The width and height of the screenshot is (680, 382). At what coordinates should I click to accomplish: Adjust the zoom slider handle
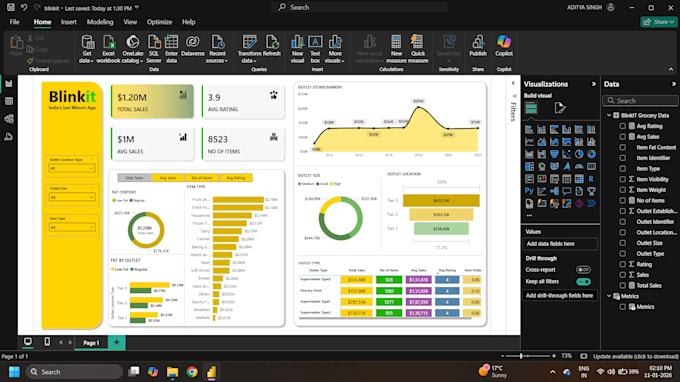point(521,356)
